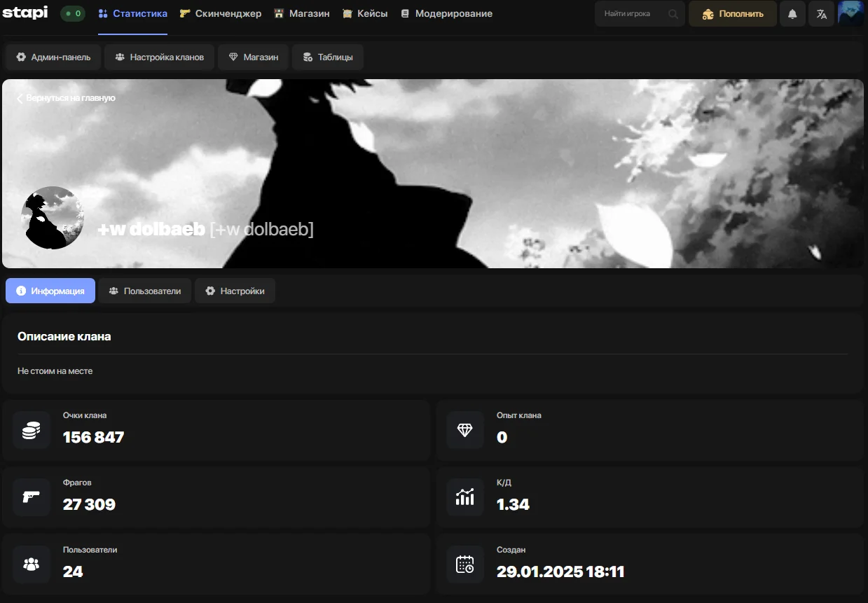Click the Фрагов pistol icon
The image size is (868, 603).
pyautogui.click(x=32, y=497)
